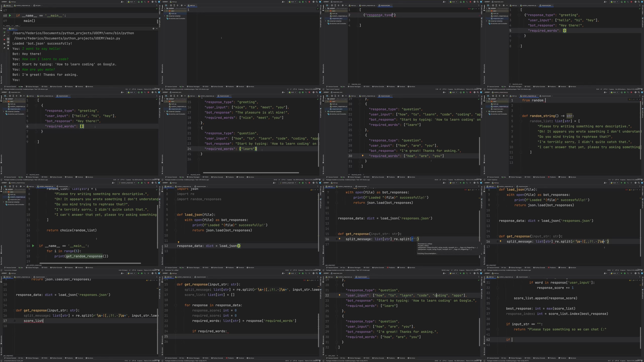The image size is (644, 362).
Task: Click the restore layout icon in the Run console toolbar
Action: [4, 44]
